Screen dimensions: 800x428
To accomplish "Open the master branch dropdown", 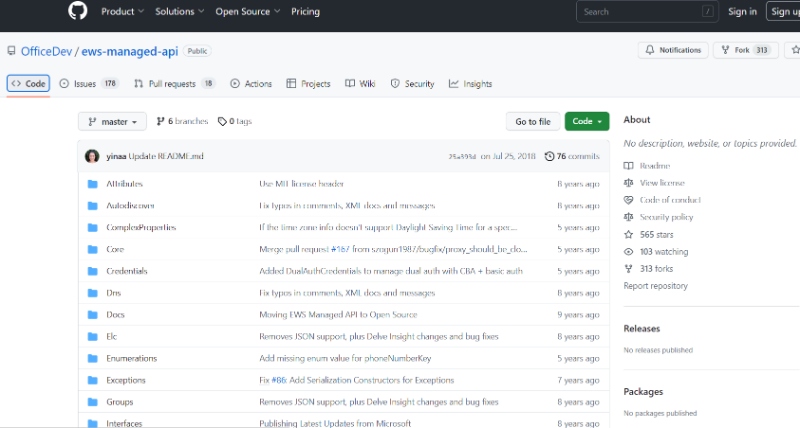I will (x=112, y=122).
